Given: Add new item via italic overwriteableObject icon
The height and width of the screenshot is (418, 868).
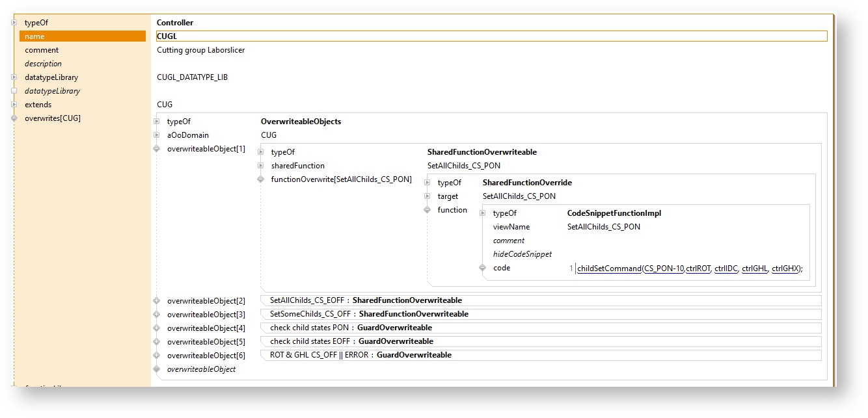Looking at the screenshot, I should 156,369.
